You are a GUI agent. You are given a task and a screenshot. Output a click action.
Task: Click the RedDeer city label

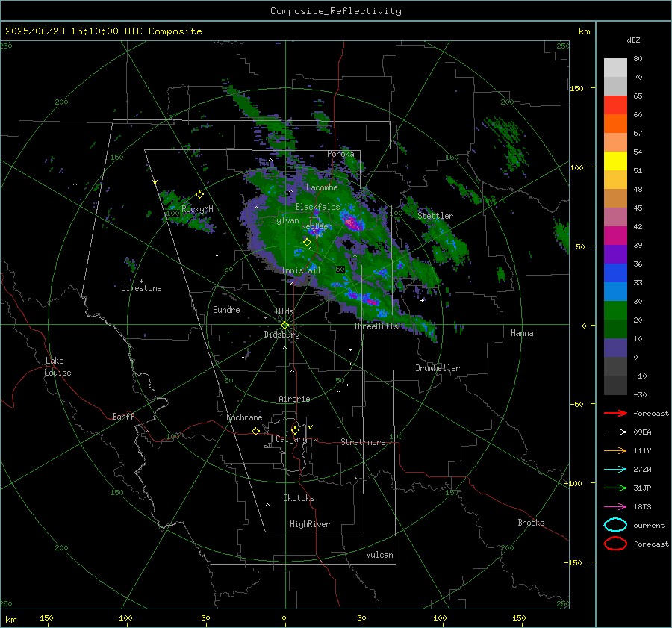(317, 226)
